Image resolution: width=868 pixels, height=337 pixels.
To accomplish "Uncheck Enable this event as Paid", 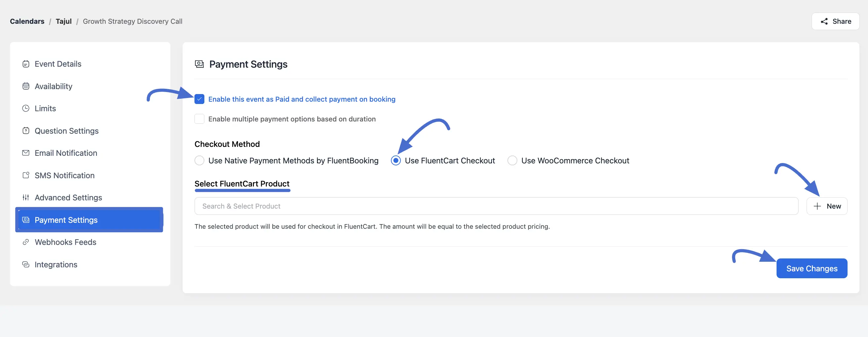I will tap(199, 99).
